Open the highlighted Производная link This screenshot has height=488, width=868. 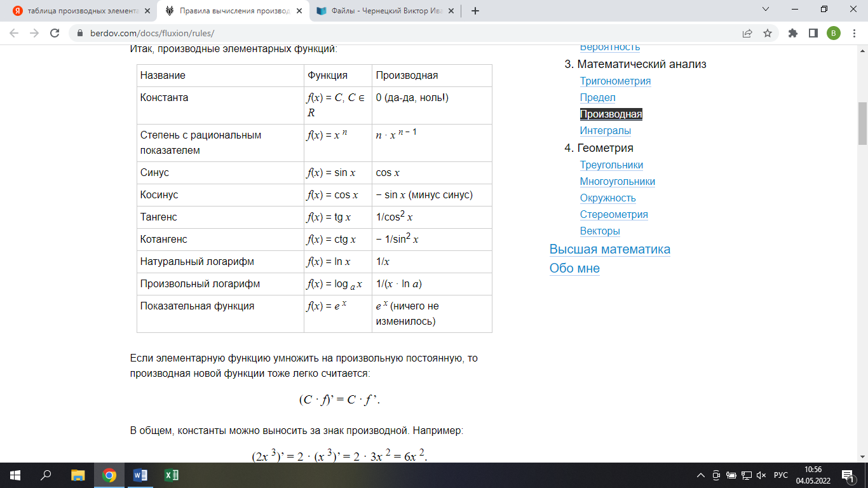coord(611,114)
